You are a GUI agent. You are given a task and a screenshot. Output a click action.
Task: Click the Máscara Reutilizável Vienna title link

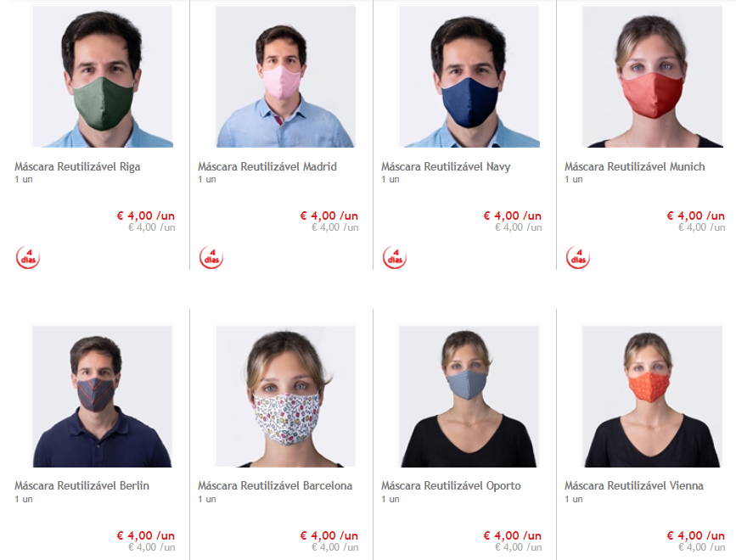(634, 486)
